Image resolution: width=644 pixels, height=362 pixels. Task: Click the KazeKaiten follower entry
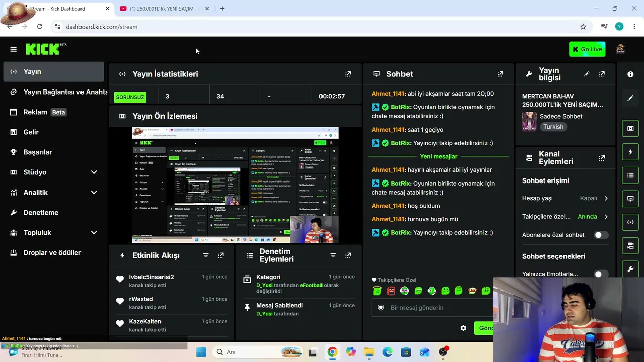(171, 325)
